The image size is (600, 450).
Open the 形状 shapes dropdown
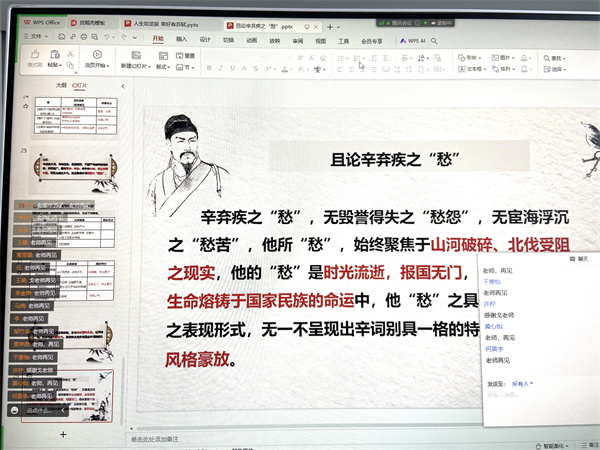470,57
